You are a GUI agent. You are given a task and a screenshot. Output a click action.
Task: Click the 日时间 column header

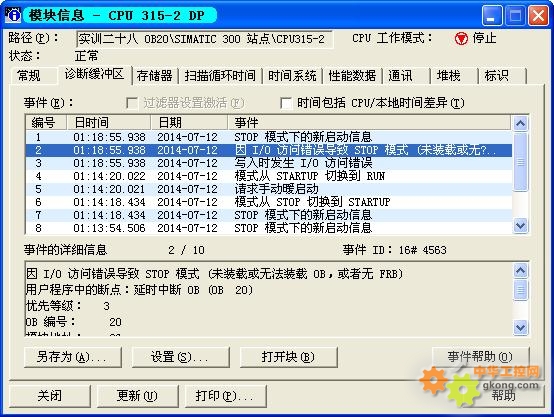[108, 123]
